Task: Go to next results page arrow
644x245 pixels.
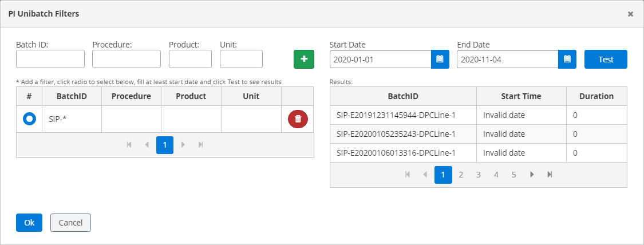Action: (532, 175)
